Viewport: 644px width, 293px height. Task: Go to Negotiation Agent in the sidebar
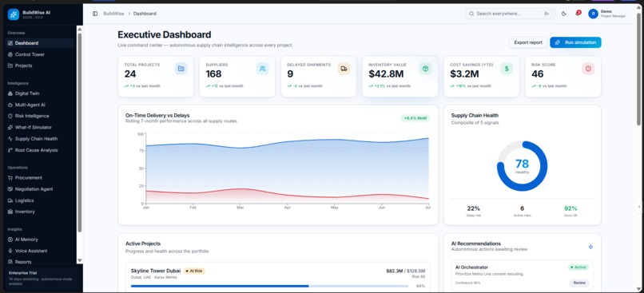39,189
